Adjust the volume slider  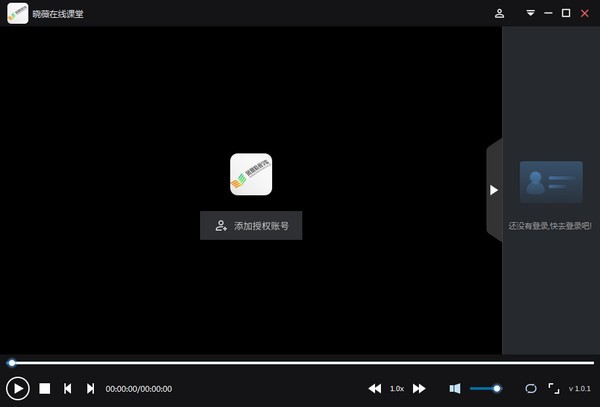pyautogui.click(x=485, y=388)
